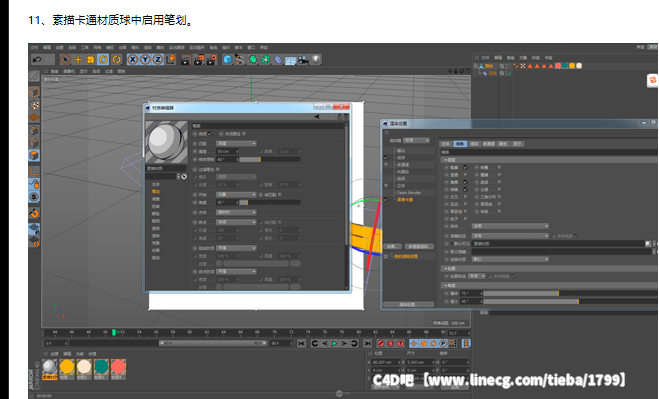Click the green play button in timeline
The image size is (659, 399).
pos(335,344)
